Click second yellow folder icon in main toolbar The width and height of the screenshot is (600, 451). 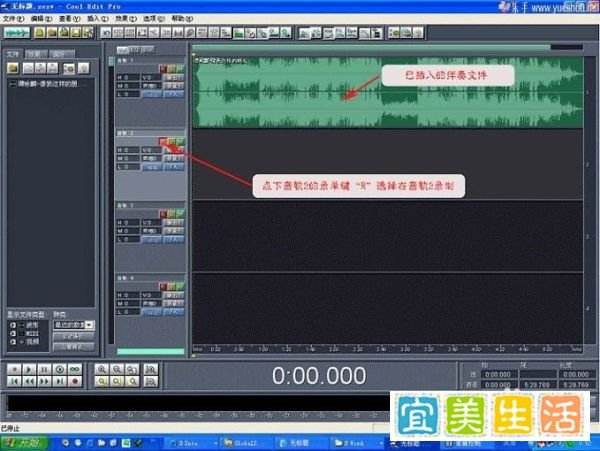click(x=52, y=33)
